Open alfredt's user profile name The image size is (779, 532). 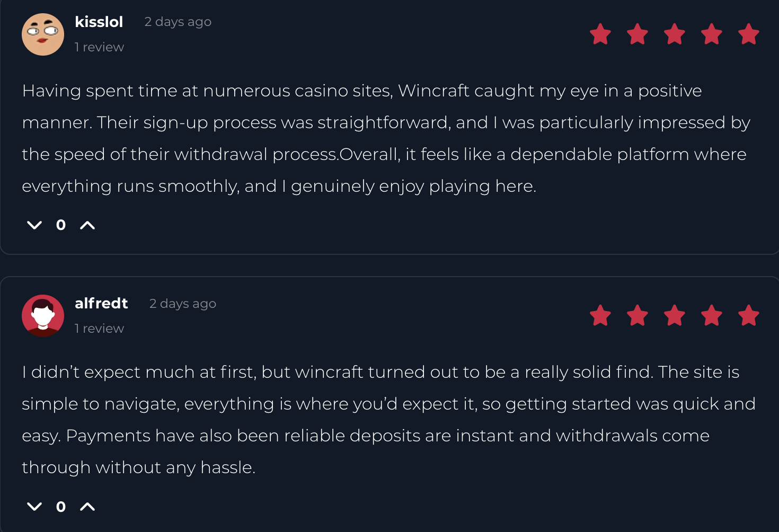point(101,303)
